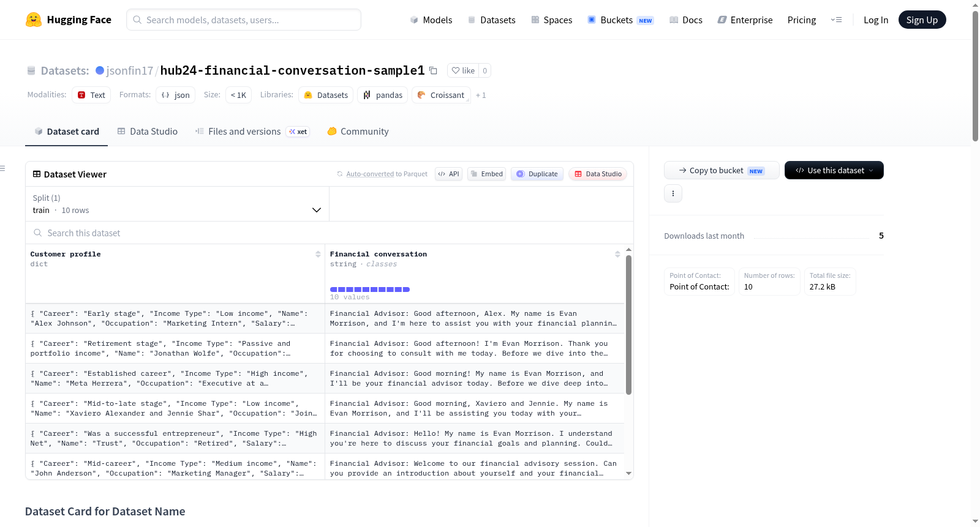Click the Datasets breadcrumb label
Screen dimensions: 980x527
click(65, 70)
